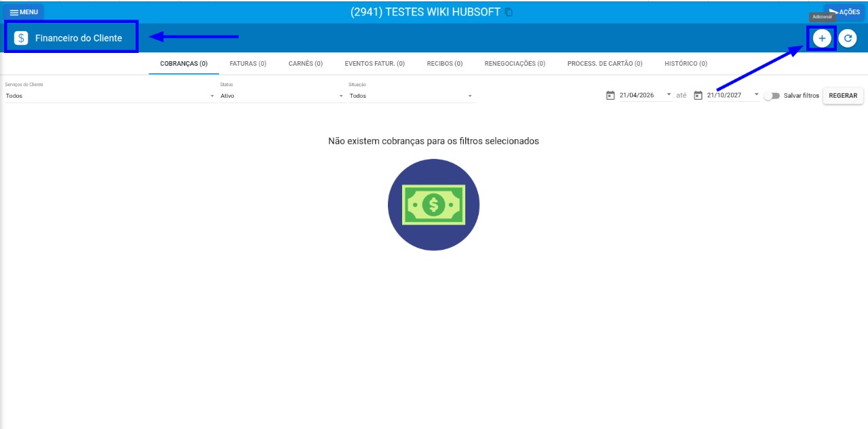This screenshot has height=429, width=868.
Task: Open calendar icon for end date
Action: (x=698, y=96)
